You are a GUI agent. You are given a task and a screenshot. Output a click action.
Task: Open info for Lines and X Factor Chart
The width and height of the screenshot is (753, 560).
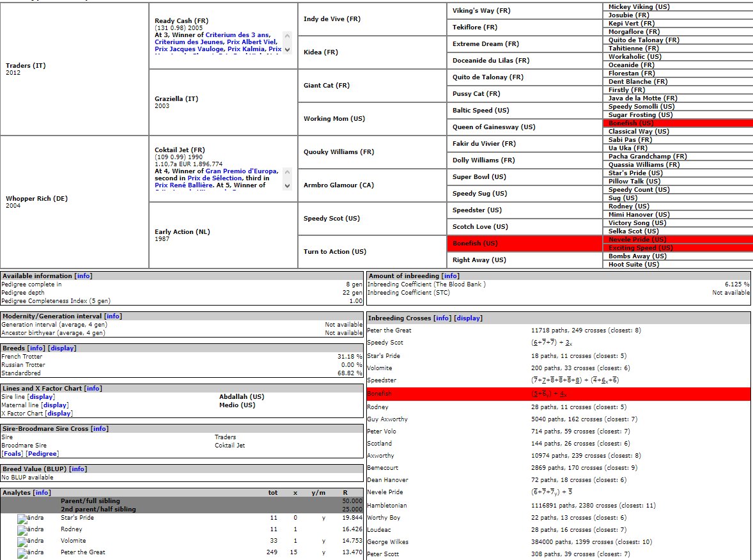(93, 389)
